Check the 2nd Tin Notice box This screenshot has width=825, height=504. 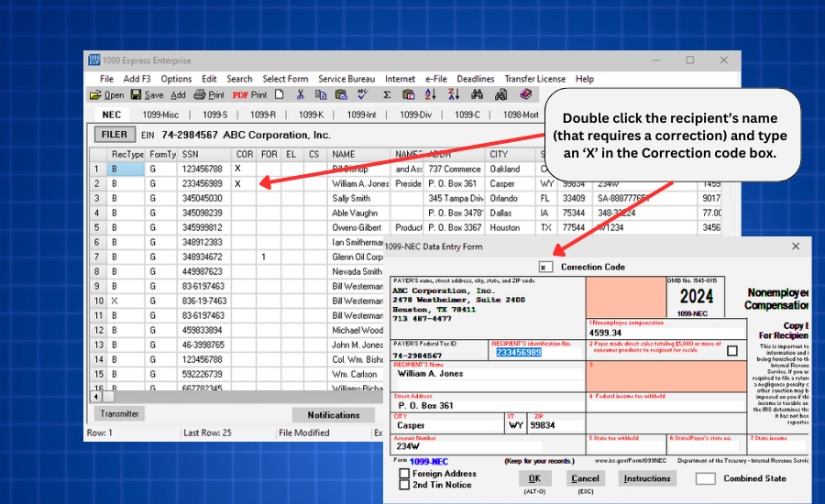(x=404, y=485)
